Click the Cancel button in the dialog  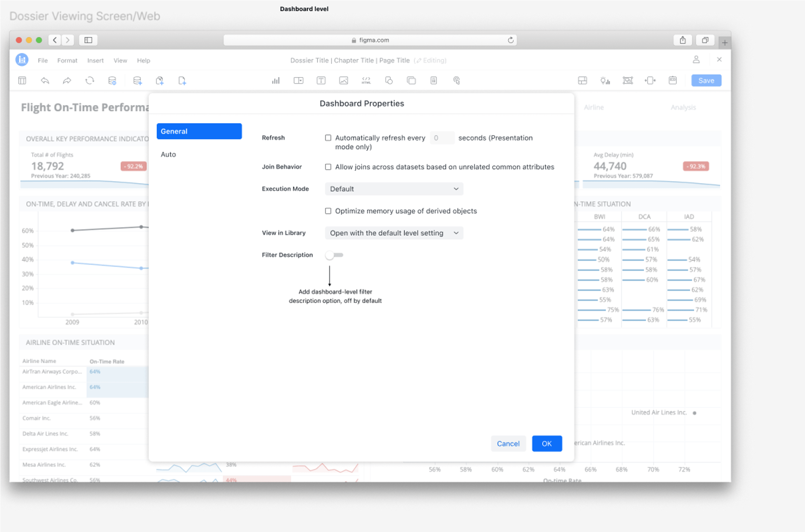point(508,444)
